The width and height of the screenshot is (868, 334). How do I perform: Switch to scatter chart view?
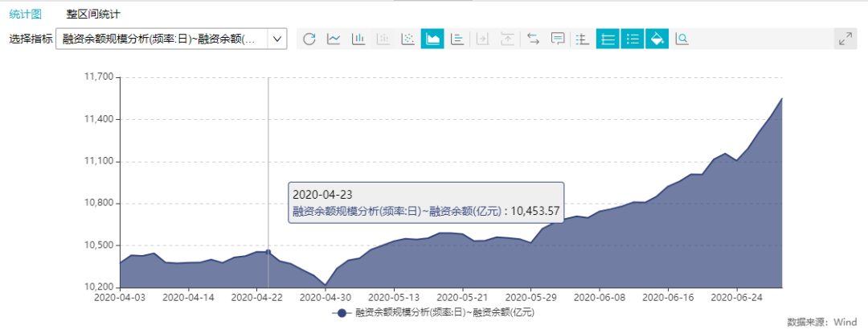(x=408, y=39)
